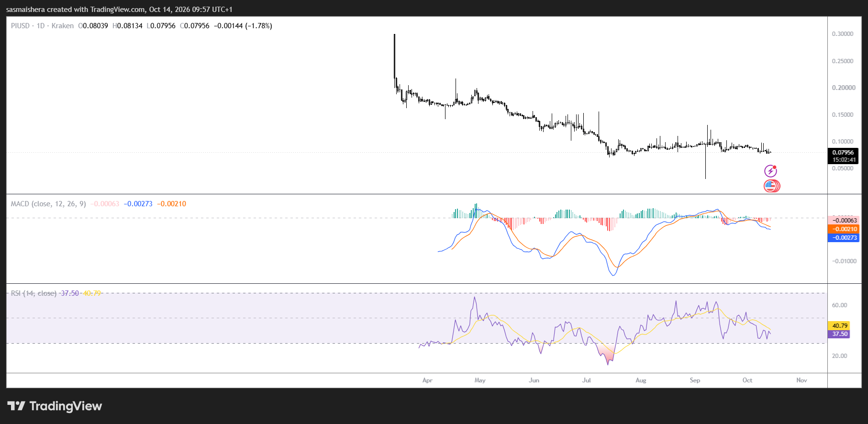Click the high price value H0.08134
The width and height of the screenshot is (868, 424).
[x=127, y=26]
